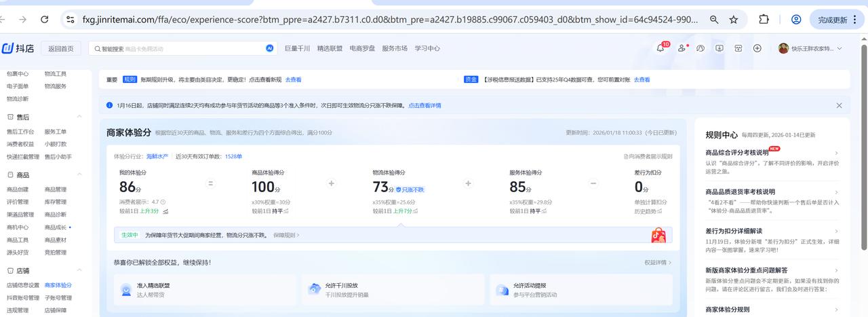Open the 学习中心 top menu item
868x317 pixels.
coord(427,49)
